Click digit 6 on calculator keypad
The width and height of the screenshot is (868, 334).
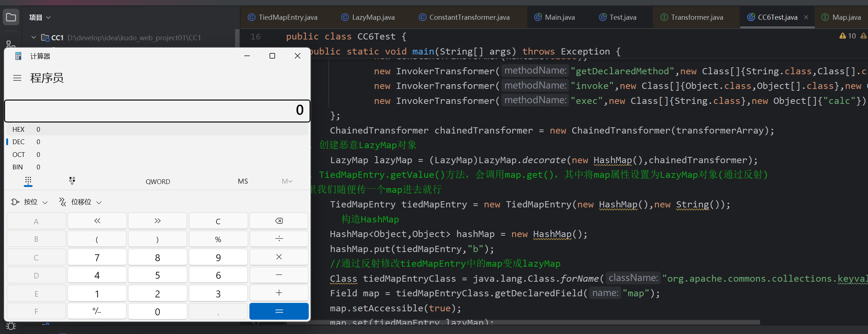(218, 275)
